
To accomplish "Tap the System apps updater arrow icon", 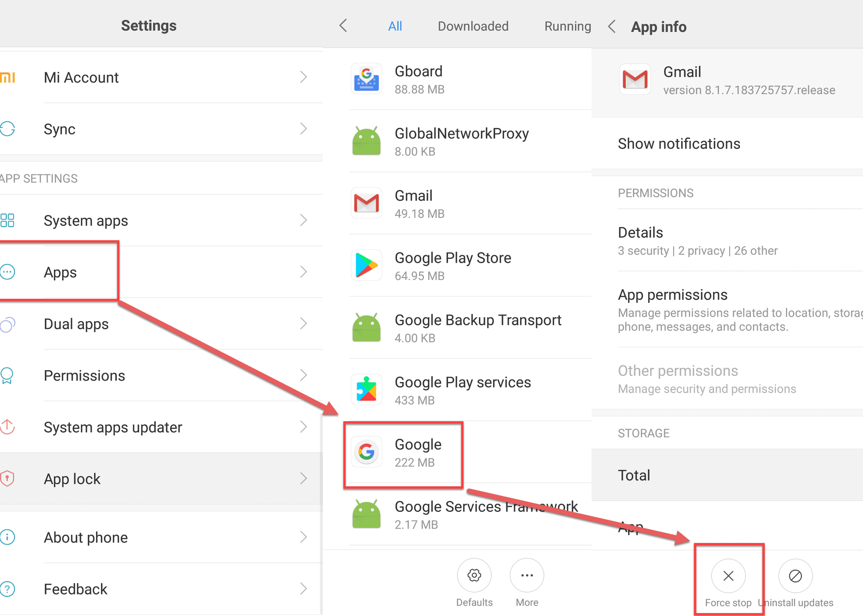I will 7,427.
